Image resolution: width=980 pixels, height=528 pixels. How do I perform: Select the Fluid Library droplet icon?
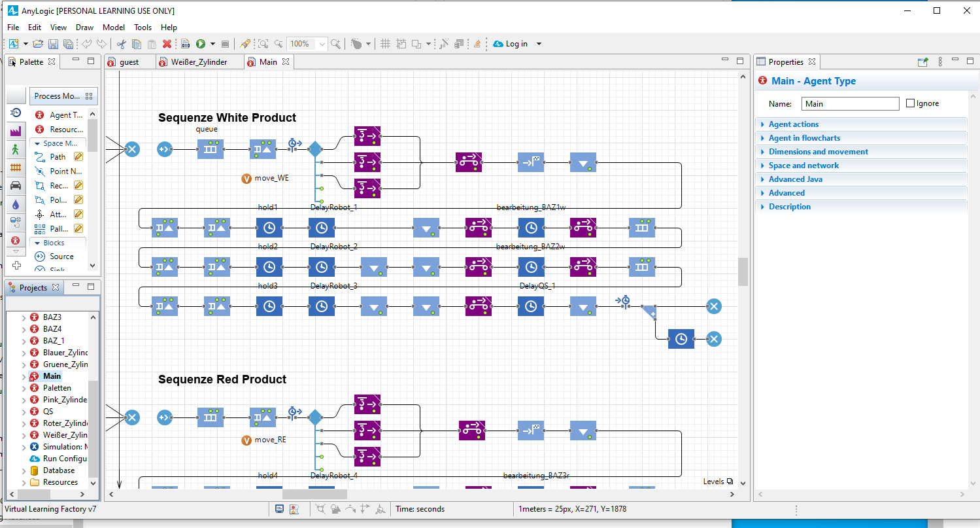(16, 204)
